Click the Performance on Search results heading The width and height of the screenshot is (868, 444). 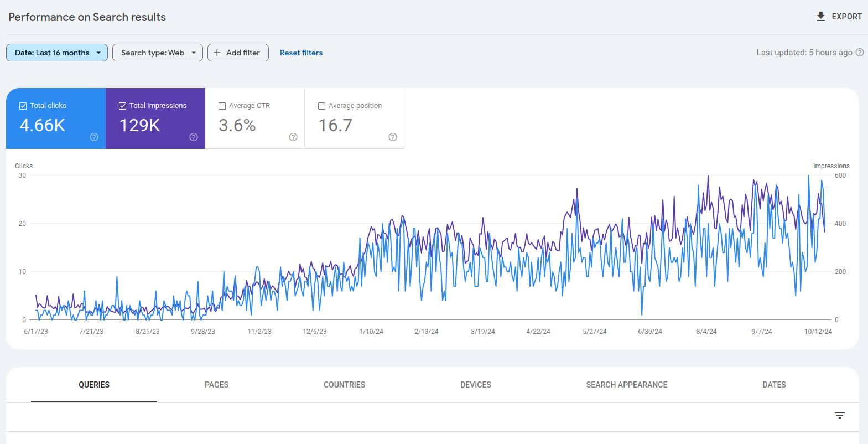click(87, 17)
